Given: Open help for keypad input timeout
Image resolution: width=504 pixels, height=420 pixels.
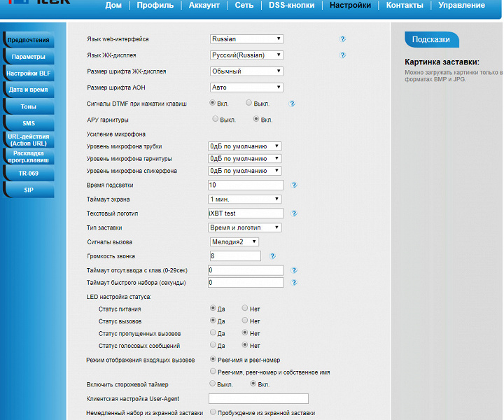Looking at the screenshot, I should point(294,270).
